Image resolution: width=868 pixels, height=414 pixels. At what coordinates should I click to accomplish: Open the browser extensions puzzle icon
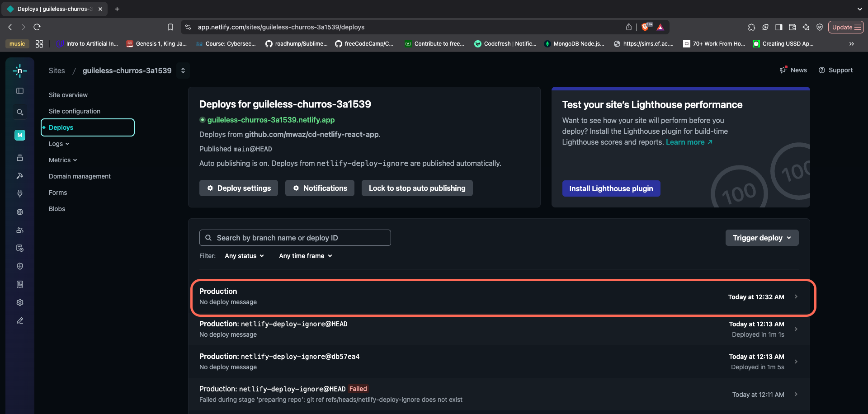751,27
